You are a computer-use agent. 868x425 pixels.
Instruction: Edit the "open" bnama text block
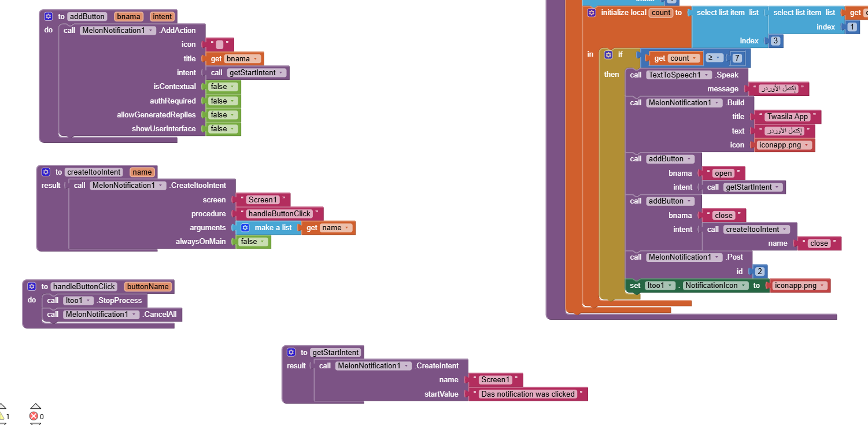[x=723, y=173]
